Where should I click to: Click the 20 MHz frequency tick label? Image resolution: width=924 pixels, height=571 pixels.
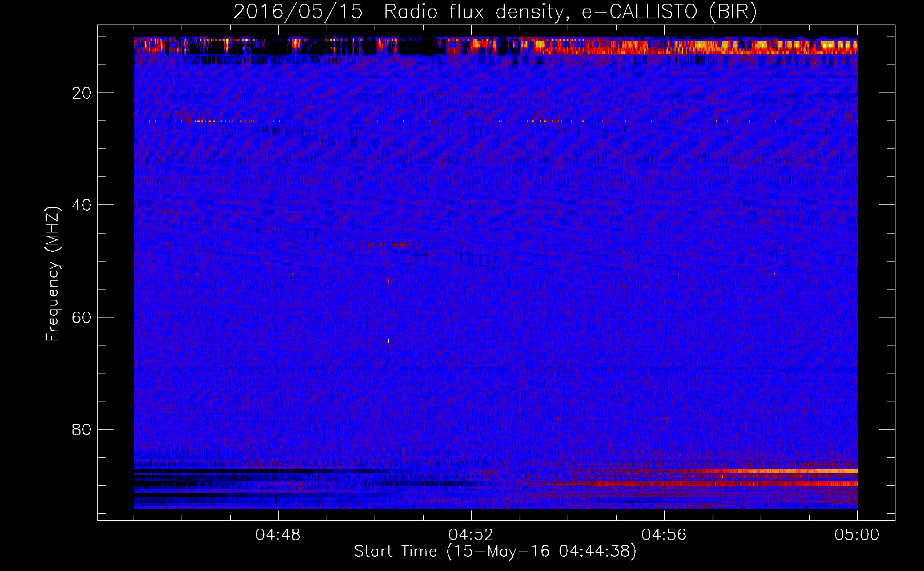click(82, 93)
